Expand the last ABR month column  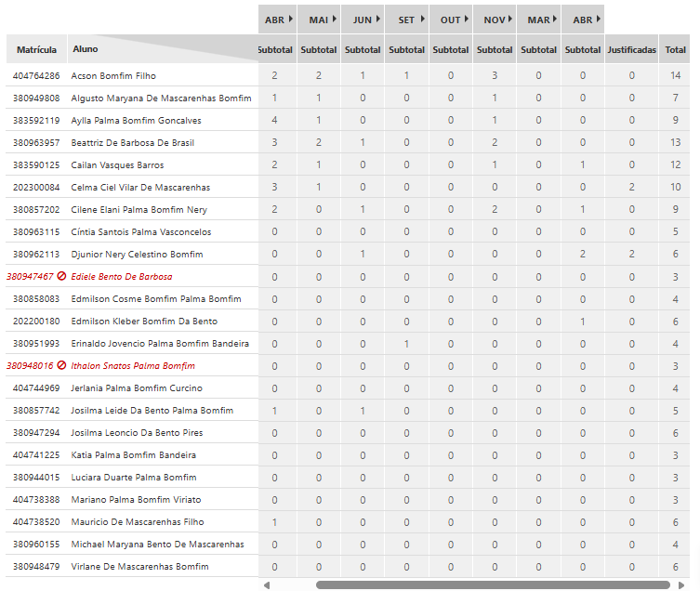tap(599, 20)
